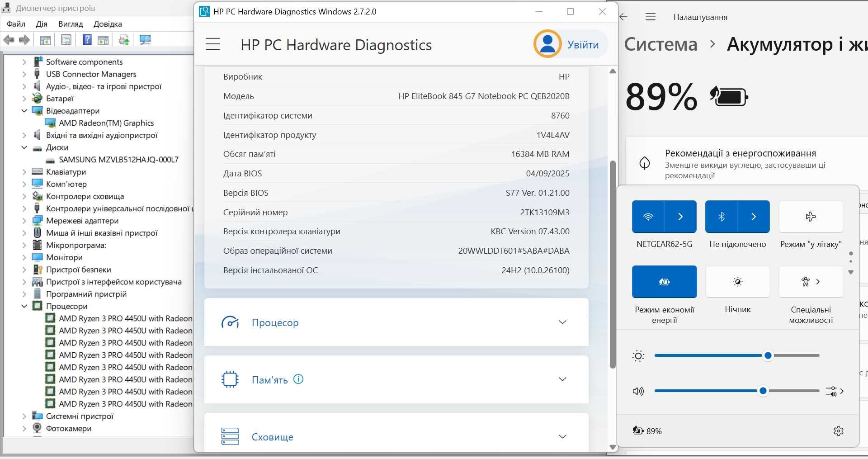Click Процесор section title

coord(275,322)
